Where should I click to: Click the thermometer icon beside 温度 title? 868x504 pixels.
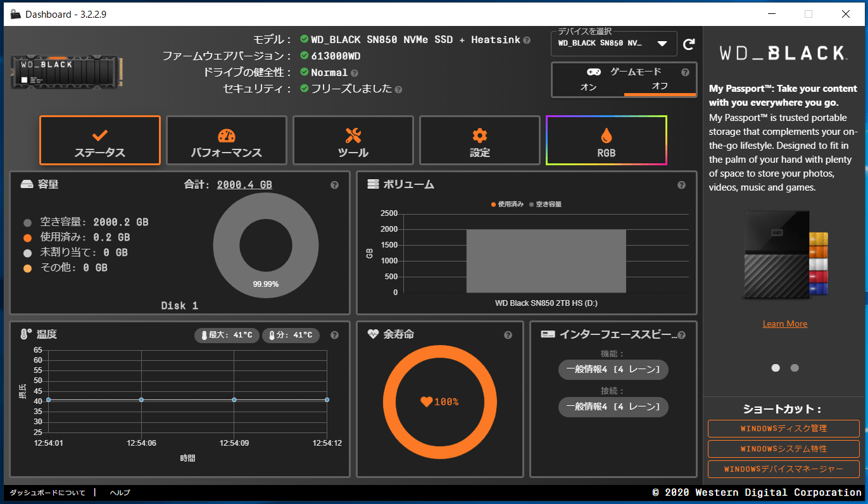coord(25,334)
